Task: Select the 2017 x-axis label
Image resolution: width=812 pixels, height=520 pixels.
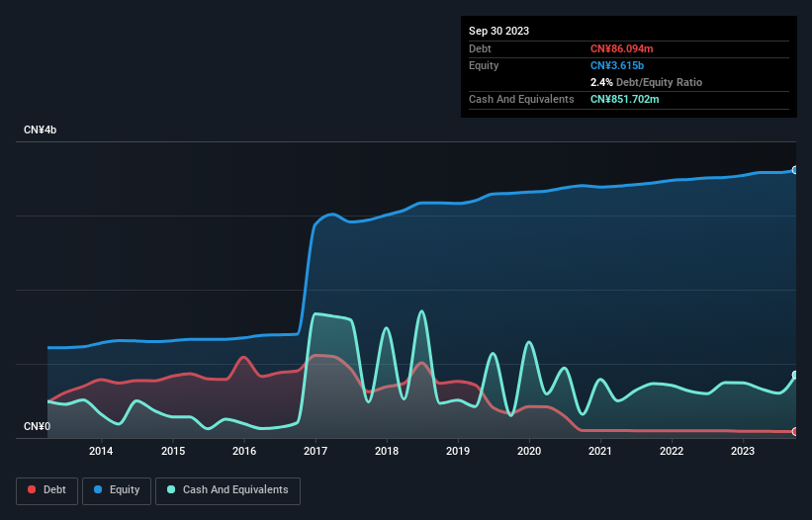Action: coord(316,451)
